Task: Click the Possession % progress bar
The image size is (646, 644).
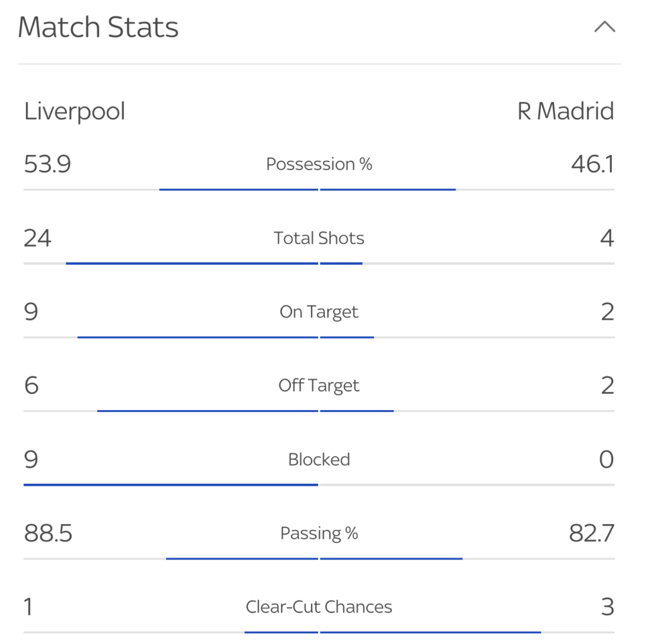Action: click(x=319, y=189)
